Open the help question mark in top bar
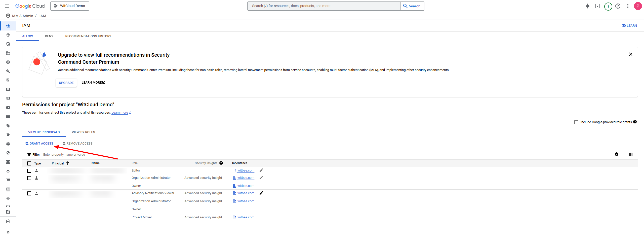Viewport: 644px width, 238px height. coord(618,6)
